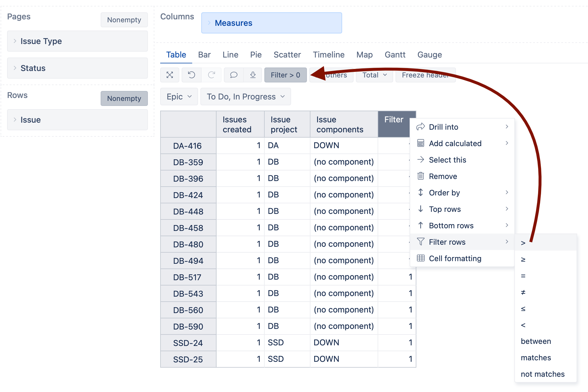Switch to the Line chart tab
This screenshot has height=392, width=588.
click(230, 55)
